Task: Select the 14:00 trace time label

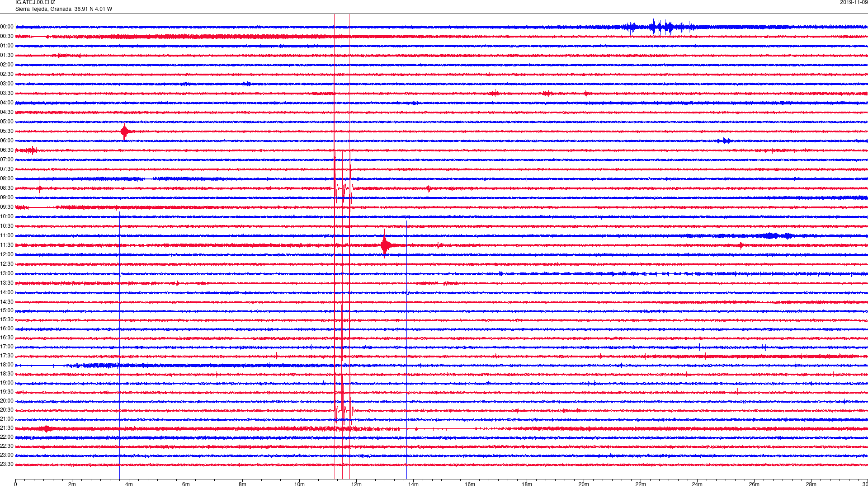Action: tap(7, 292)
